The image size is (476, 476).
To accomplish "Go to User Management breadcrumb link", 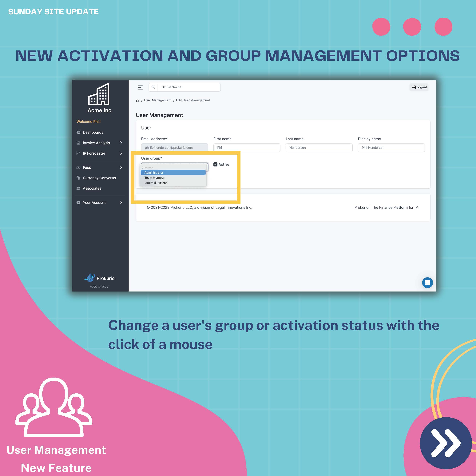I will [x=158, y=100].
